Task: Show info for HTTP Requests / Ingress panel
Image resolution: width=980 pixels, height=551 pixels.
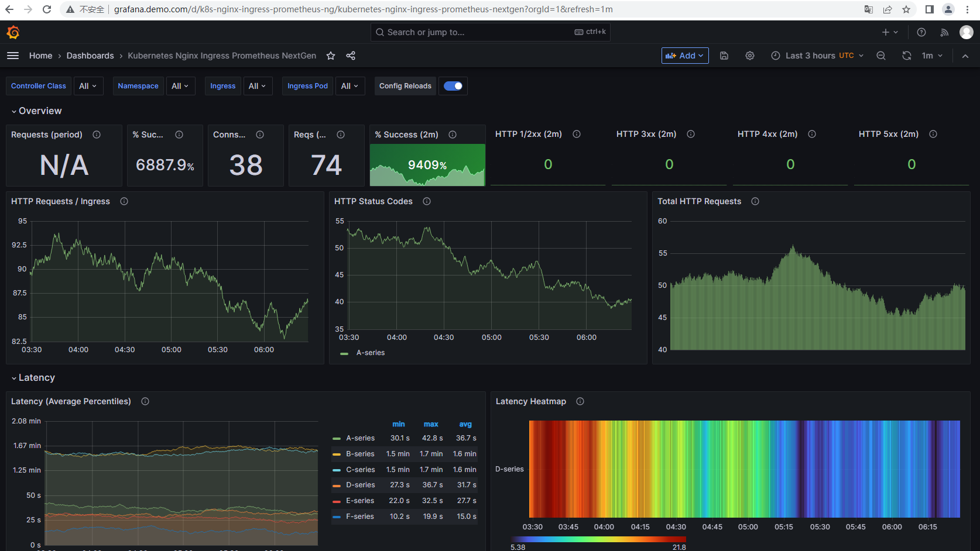Action: (x=124, y=201)
